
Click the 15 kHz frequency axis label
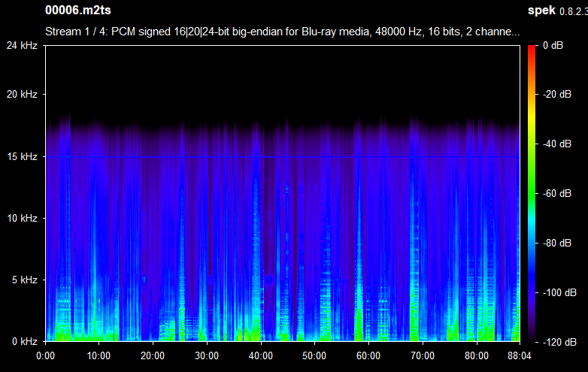23,156
